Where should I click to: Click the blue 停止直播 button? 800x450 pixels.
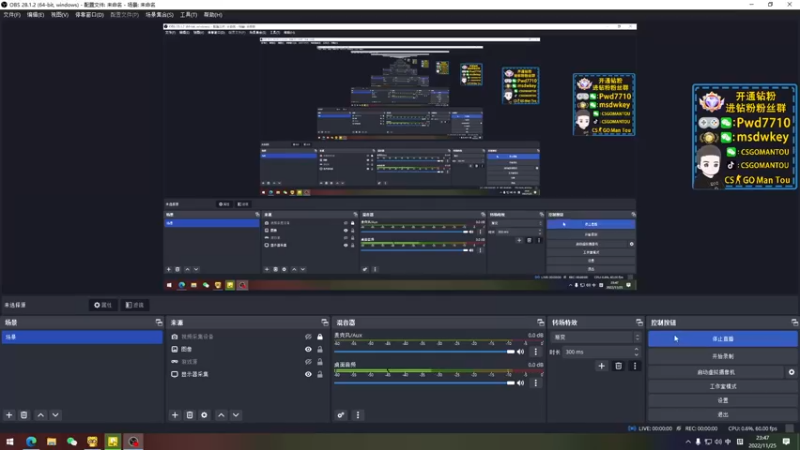point(722,339)
